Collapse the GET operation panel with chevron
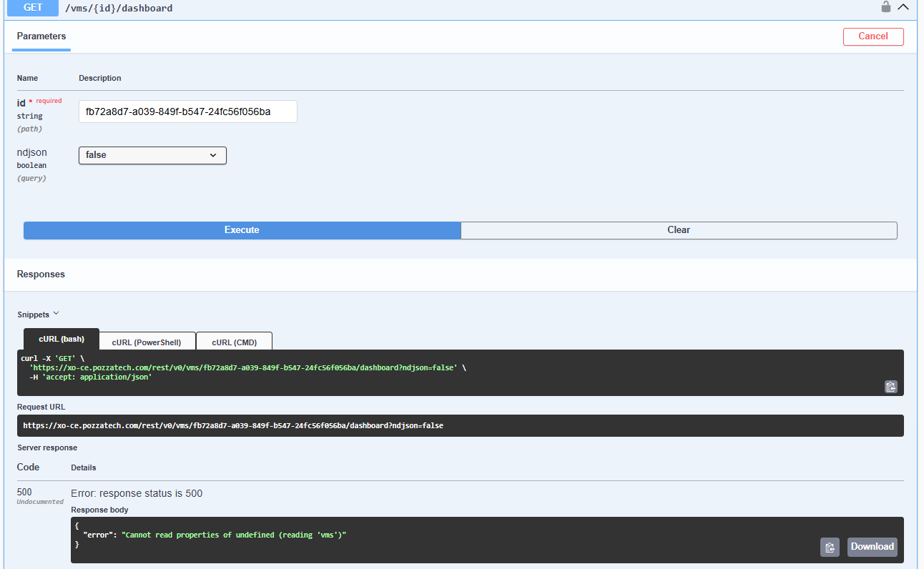 pyautogui.click(x=903, y=7)
